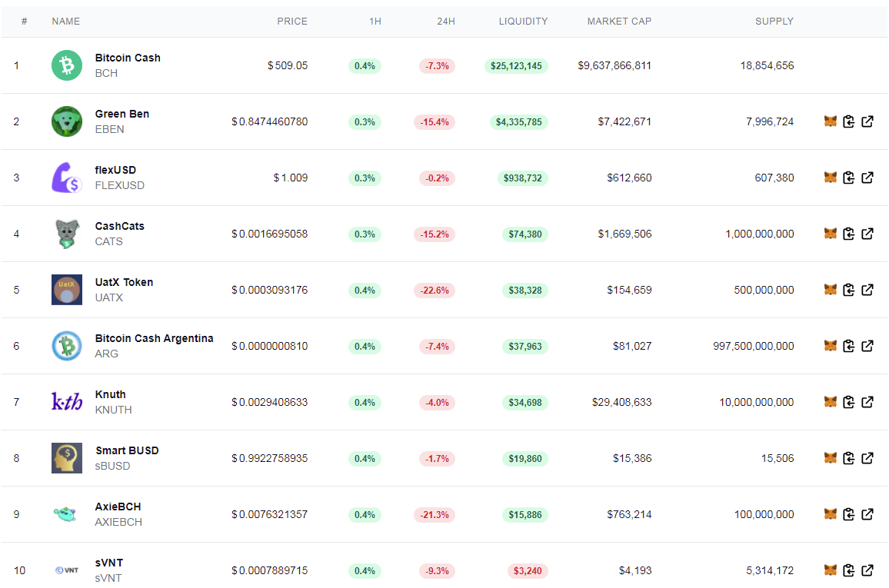Image resolution: width=889 pixels, height=588 pixels.
Task: Sort by MARKET CAP column header
Action: 619,21
